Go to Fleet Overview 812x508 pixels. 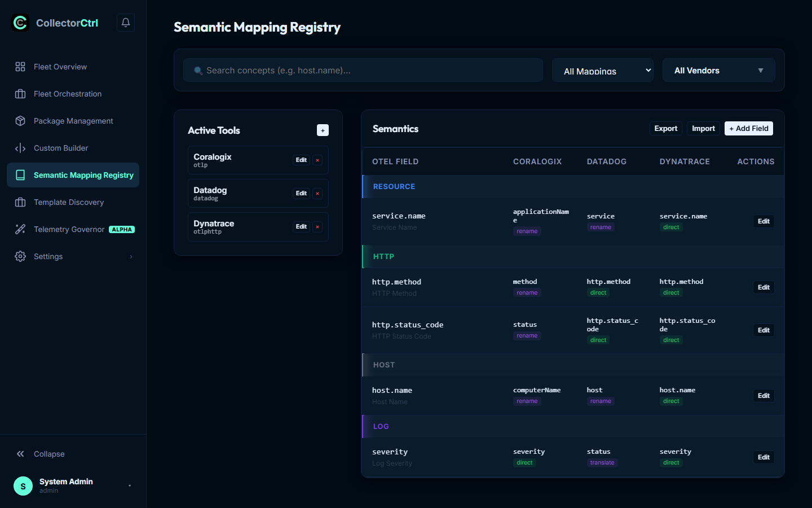[73, 67]
